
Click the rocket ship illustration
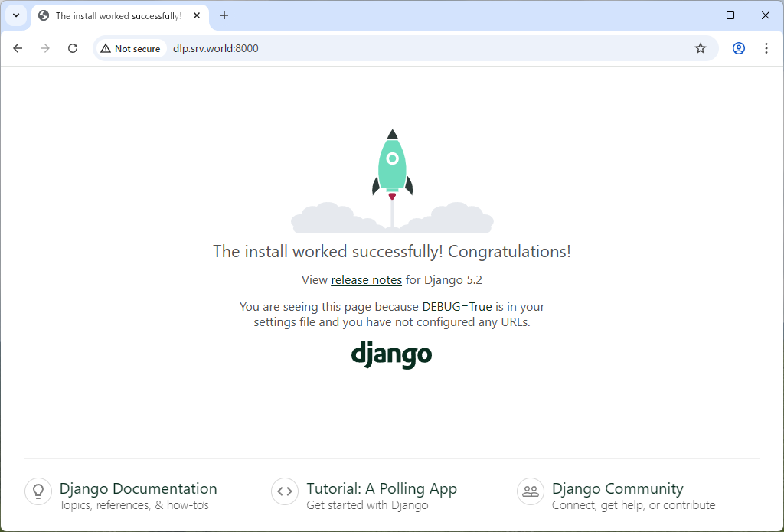click(x=391, y=165)
